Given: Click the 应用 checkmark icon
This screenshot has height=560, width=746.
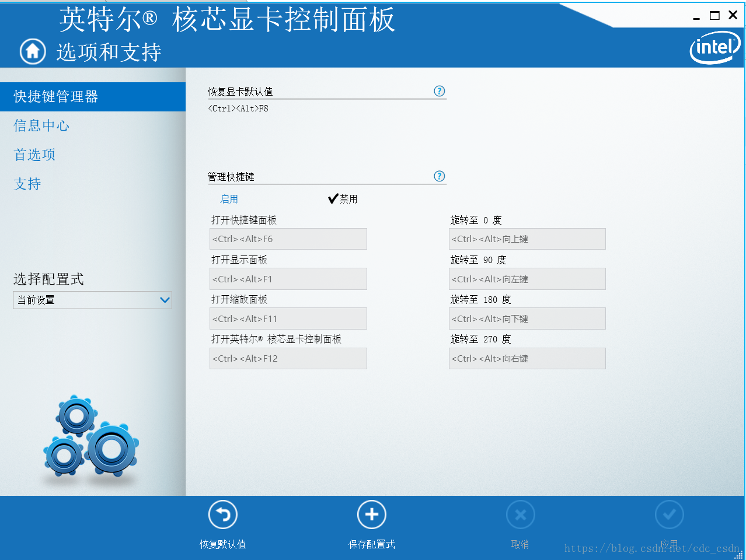Looking at the screenshot, I should click(669, 514).
